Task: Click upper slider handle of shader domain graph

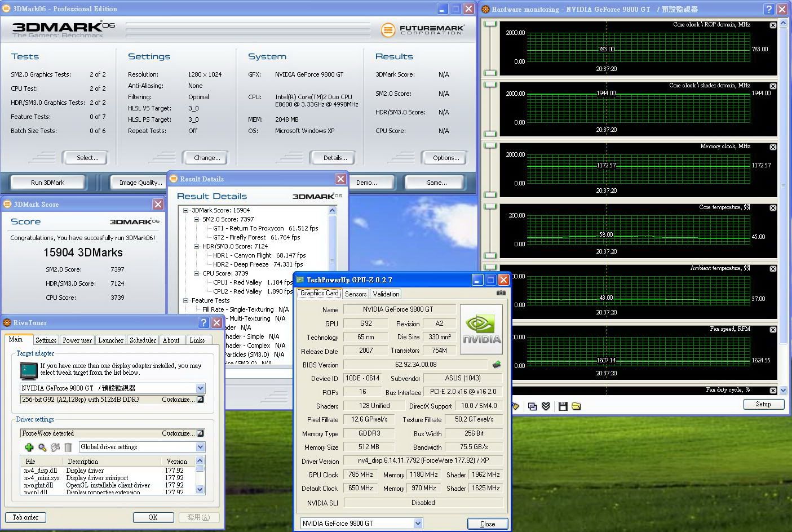Action: (490, 85)
